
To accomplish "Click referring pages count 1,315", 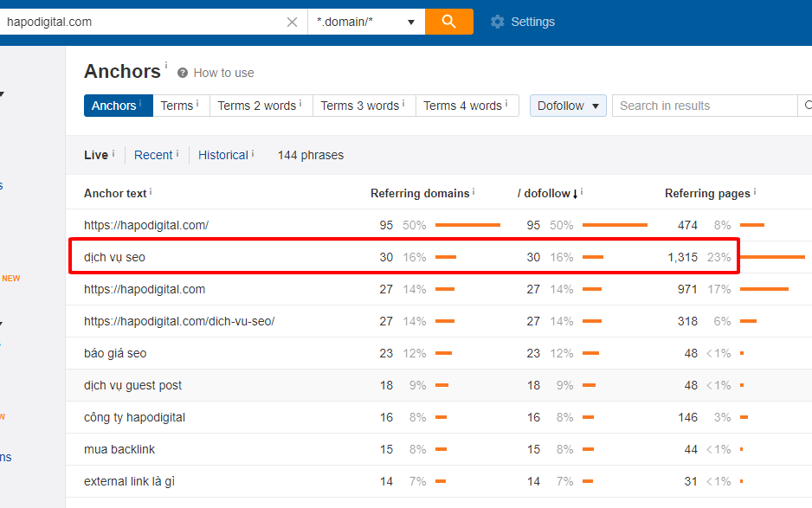I will (682, 257).
